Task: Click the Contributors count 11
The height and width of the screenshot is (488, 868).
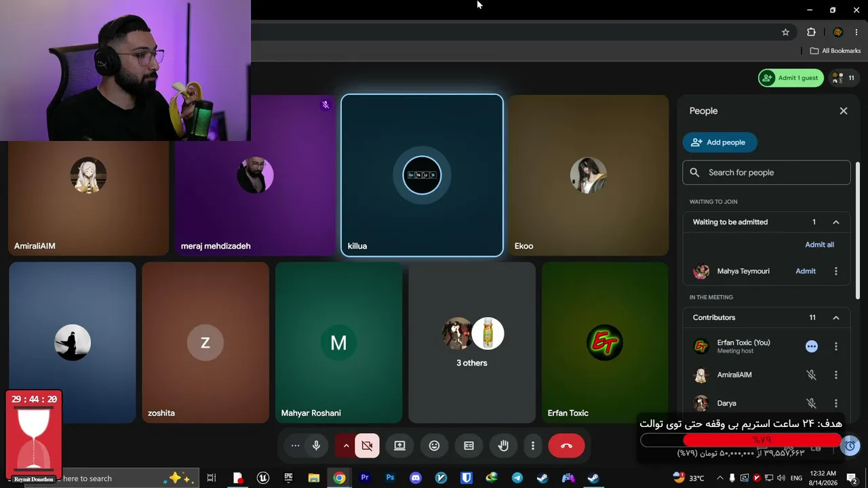Action: coord(812,318)
